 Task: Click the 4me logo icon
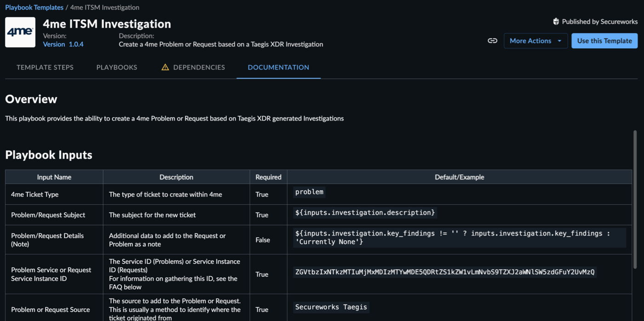tap(20, 32)
